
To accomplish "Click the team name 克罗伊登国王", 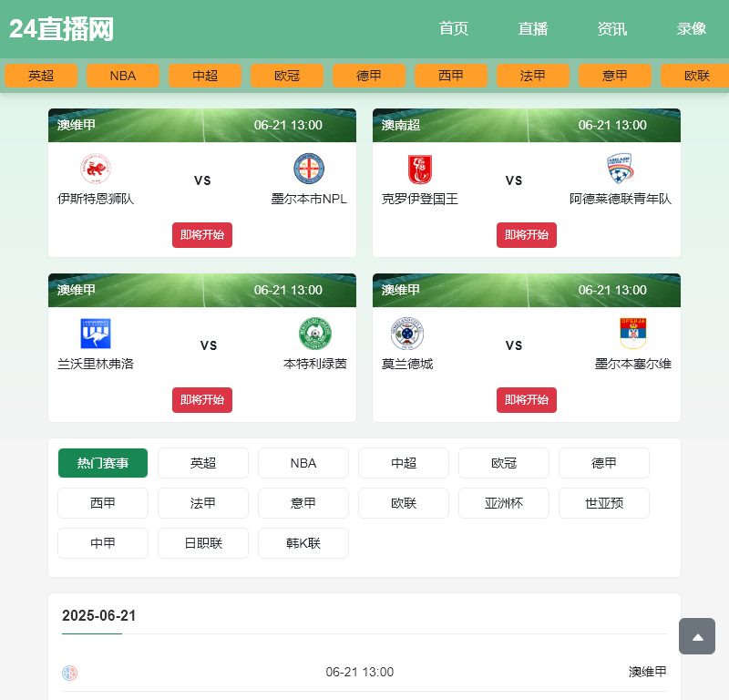I will [x=420, y=199].
